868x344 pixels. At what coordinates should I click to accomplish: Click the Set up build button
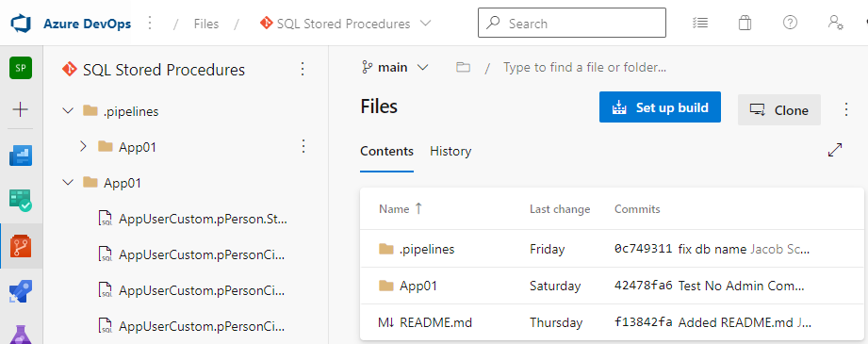tap(660, 106)
